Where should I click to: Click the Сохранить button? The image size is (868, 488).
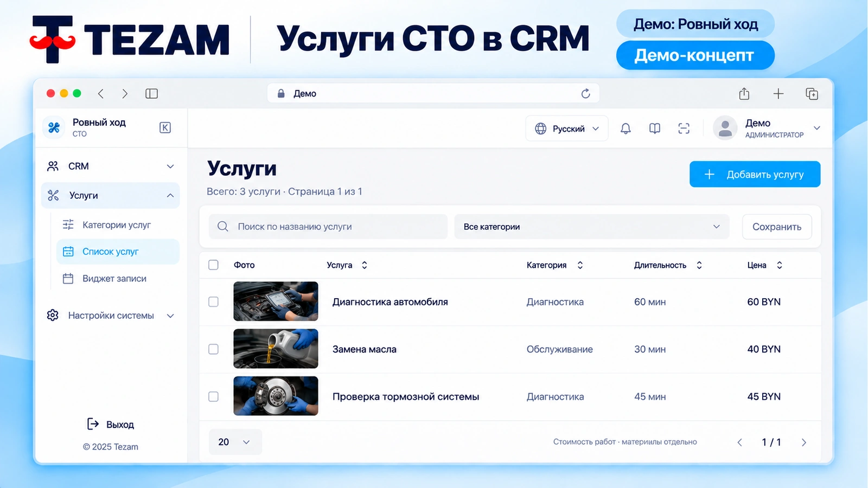pos(777,227)
